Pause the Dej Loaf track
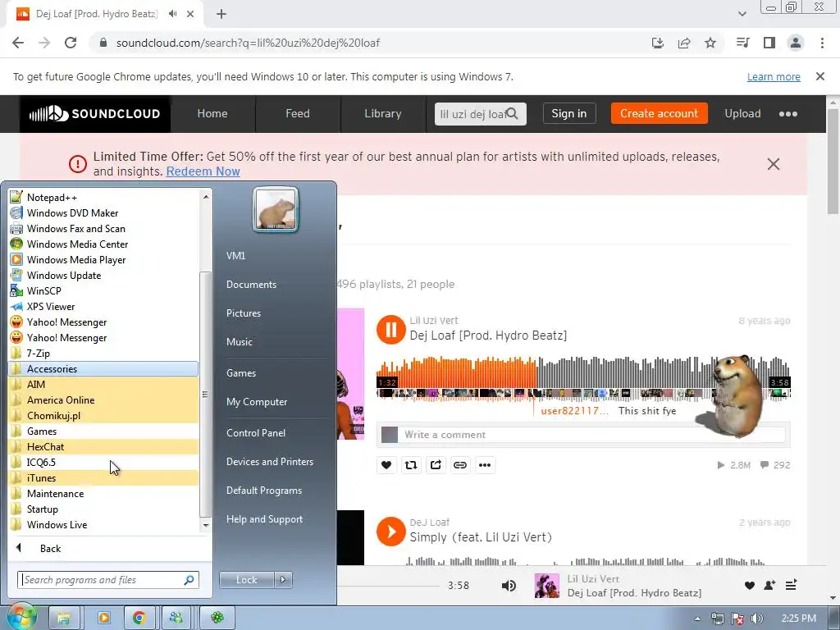This screenshot has height=630, width=840. click(x=391, y=330)
